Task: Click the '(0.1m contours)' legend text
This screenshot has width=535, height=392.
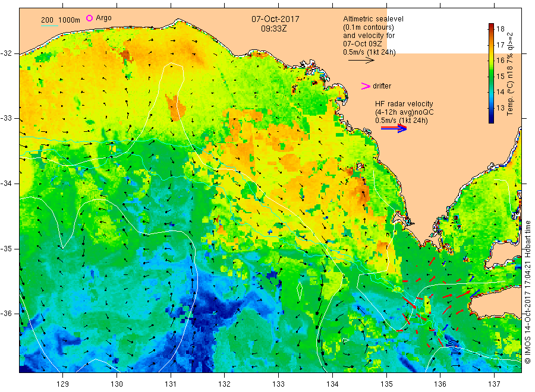Action: 368,27
